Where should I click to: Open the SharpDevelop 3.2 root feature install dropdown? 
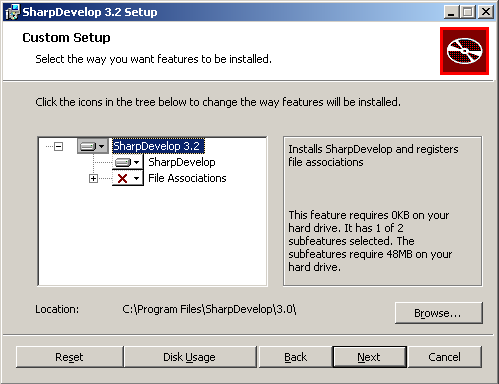click(x=93, y=146)
